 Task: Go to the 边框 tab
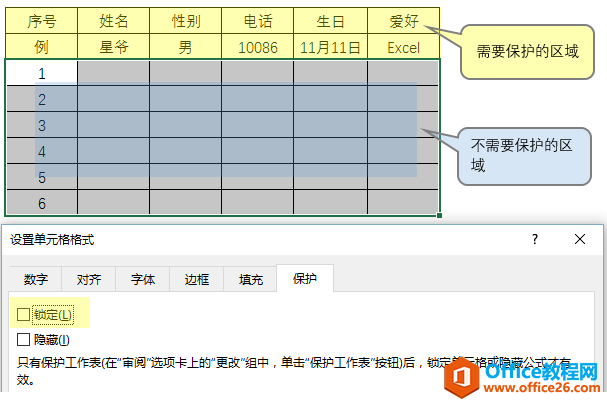[196, 280]
